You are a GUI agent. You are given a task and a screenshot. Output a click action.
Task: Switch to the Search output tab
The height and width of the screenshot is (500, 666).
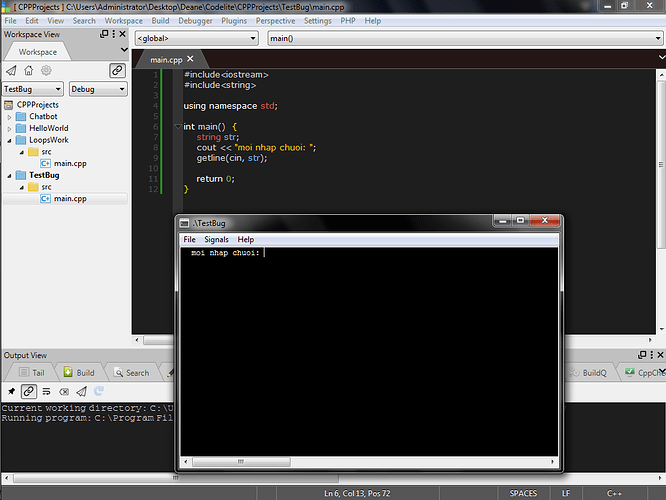pyautogui.click(x=132, y=373)
